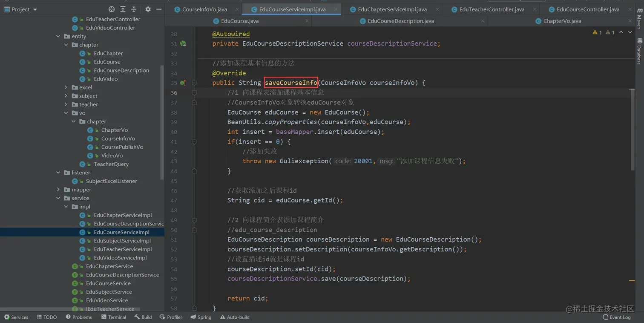Image resolution: width=644 pixels, height=323 pixels.
Task: Switch to EduTeacherController.java tab
Action: tap(492, 9)
